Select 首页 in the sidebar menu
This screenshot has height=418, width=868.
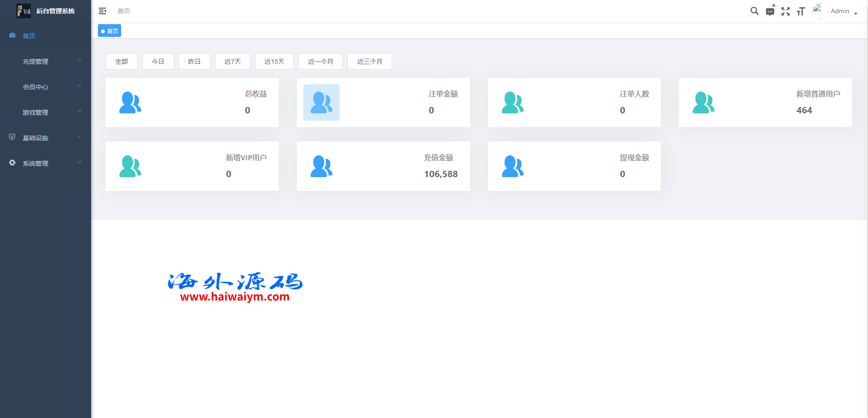tap(29, 36)
